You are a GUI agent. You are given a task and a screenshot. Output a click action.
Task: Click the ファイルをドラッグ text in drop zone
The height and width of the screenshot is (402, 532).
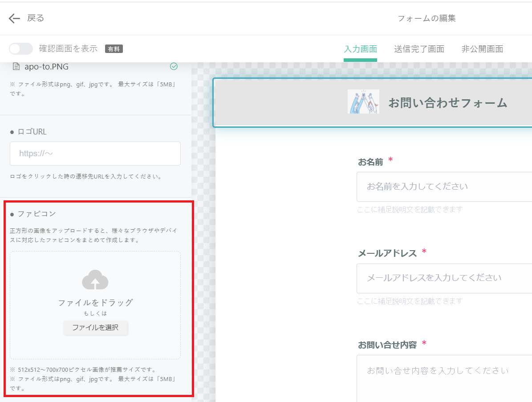coord(95,303)
